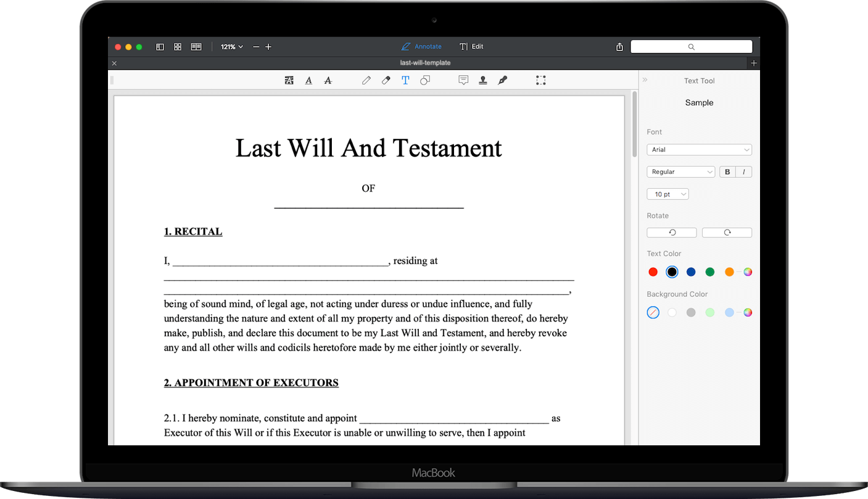
Task: Open the 10 pt font size dropdown
Action: 668,194
